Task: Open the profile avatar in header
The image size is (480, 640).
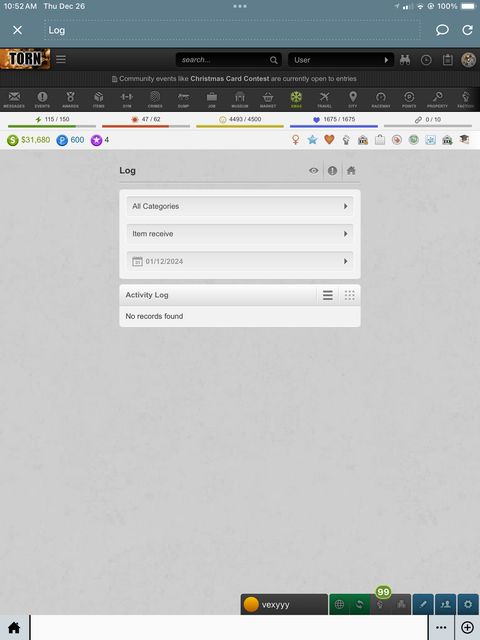Action: pyautogui.click(x=469, y=60)
